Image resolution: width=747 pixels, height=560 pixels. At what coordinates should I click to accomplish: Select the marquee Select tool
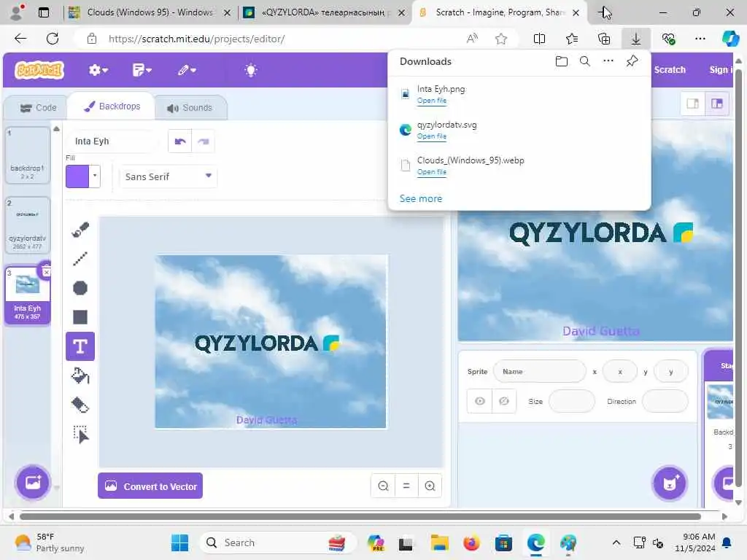point(80,435)
